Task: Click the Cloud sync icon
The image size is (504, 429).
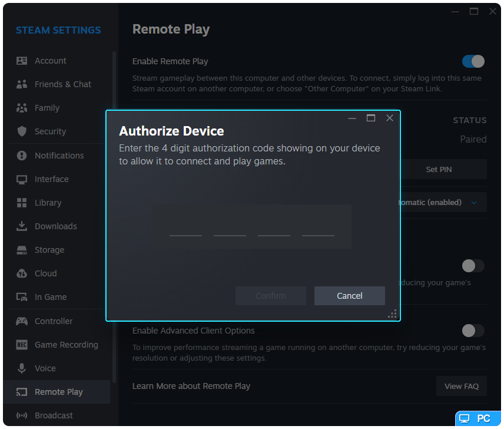Action: (22, 273)
